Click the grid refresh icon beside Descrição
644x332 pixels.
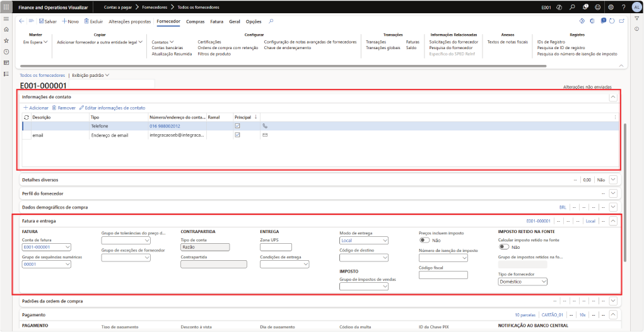[26, 117]
